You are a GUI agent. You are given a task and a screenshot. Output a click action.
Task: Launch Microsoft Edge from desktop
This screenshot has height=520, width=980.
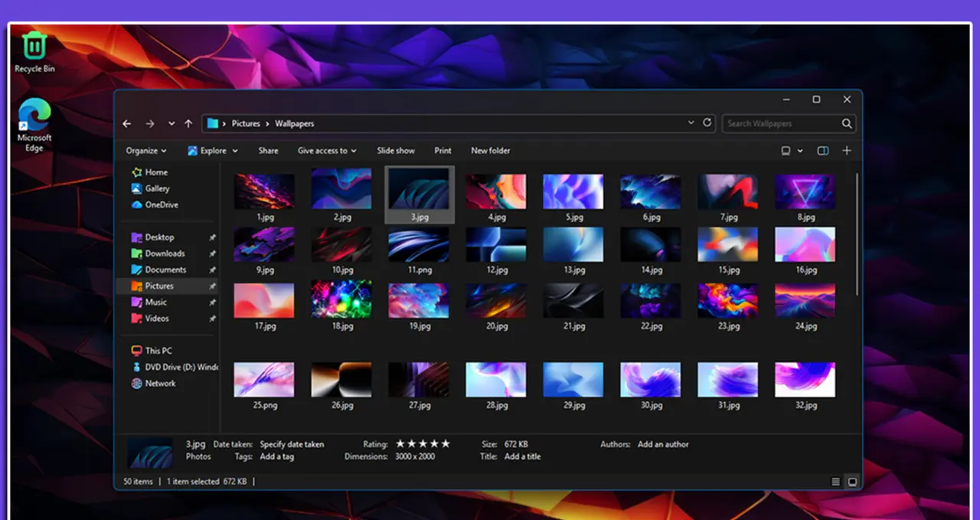[34, 125]
